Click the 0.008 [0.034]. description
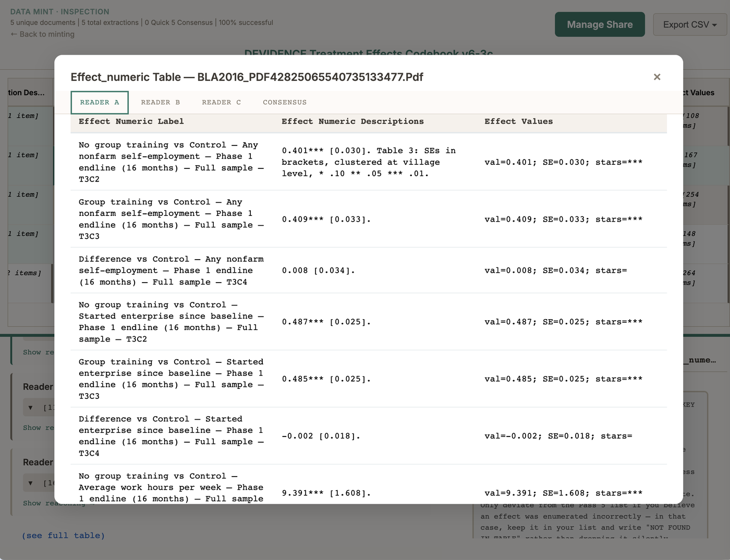The image size is (730, 560). pos(318,271)
